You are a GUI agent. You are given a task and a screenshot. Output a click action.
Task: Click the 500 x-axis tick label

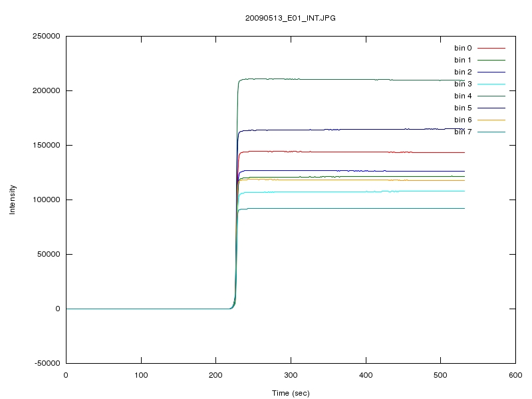point(440,375)
